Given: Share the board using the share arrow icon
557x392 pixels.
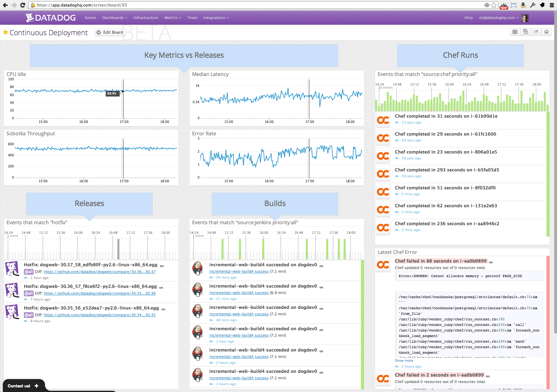Looking at the screenshot, I should pos(536,32).
